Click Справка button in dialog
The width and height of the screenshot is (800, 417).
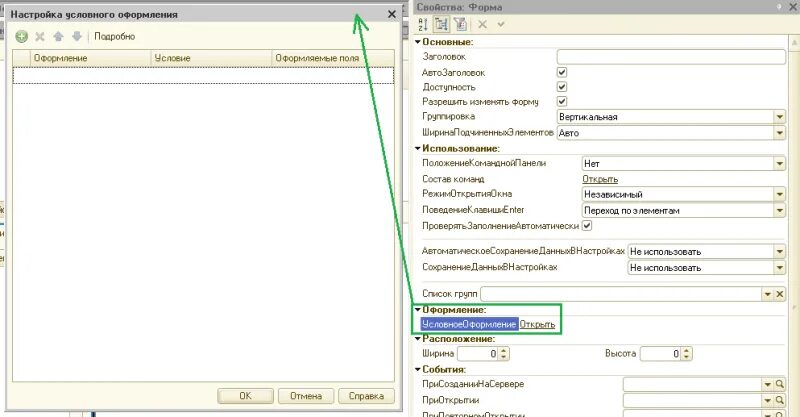[x=366, y=396]
